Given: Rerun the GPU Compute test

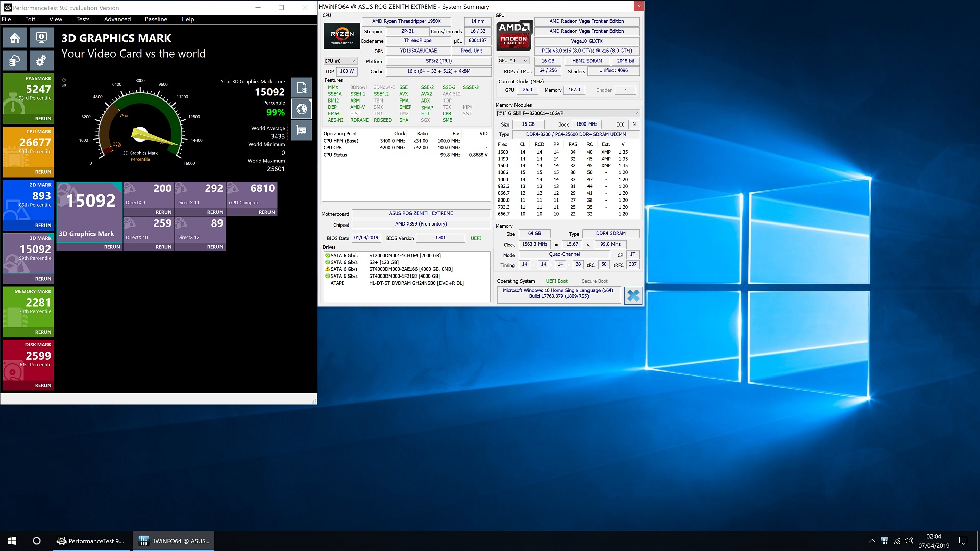Looking at the screenshot, I should tap(266, 212).
